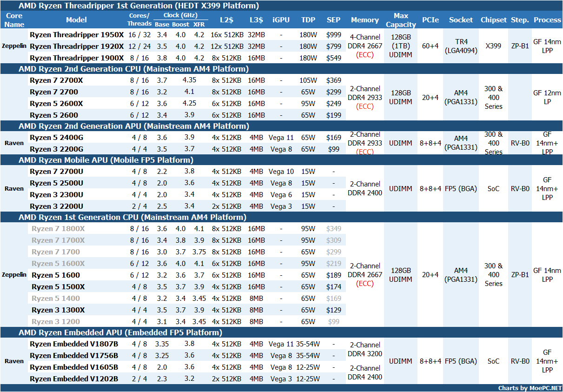The image size is (563, 392).
Task: Click the Threadripper 1st Generation section header
Action: [x=139, y=6]
